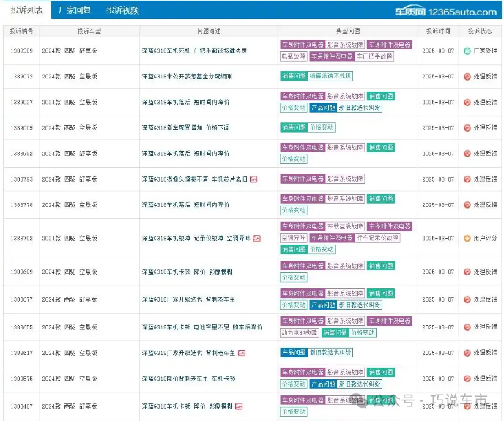The width and height of the screenshot is (504, 421).
Task: Click the 用户评分 status icon for complaint 1388702
Action: [x=467, y=239]
